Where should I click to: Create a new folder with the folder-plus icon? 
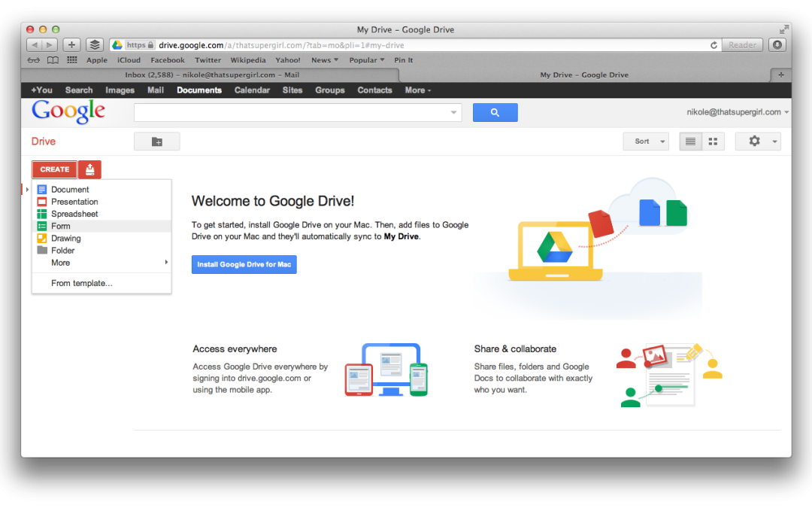pyautogui.click(x=157, y=141)
